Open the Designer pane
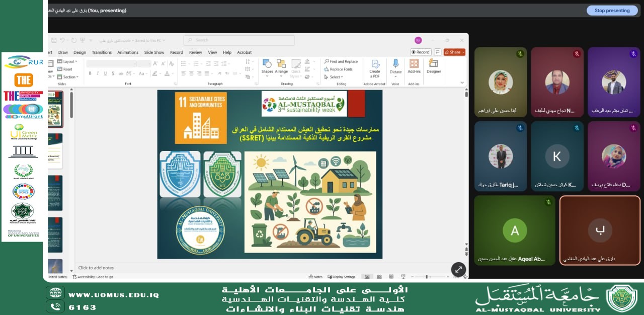The height and width of the screenshot is (315, 644). coord(433,66)
